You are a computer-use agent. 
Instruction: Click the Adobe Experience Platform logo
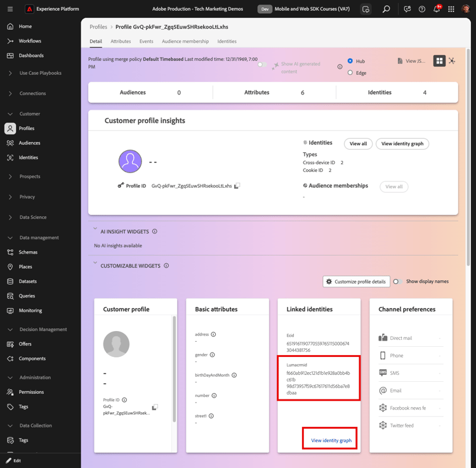click(x=29, y=9)
